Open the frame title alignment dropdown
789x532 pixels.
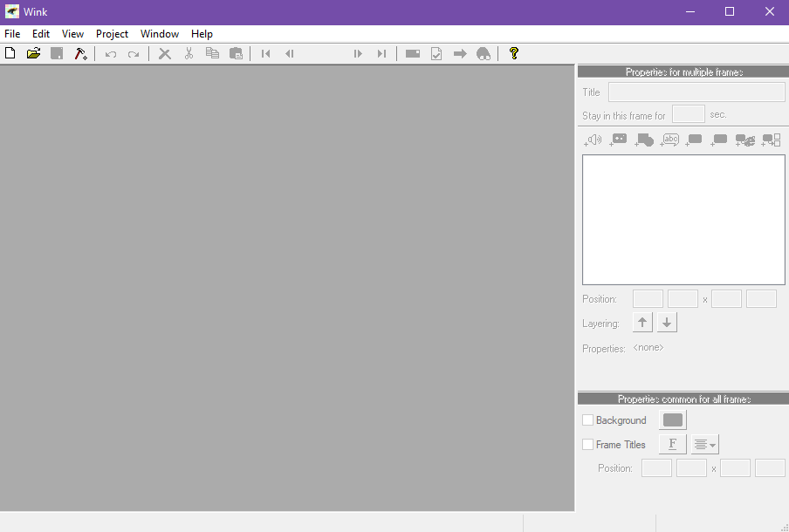click(705, 445)
